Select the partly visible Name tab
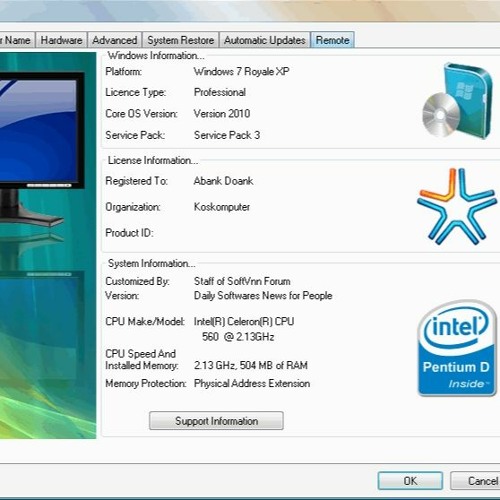The height and width of the screenshot is (500, 500). click(17, 40)
